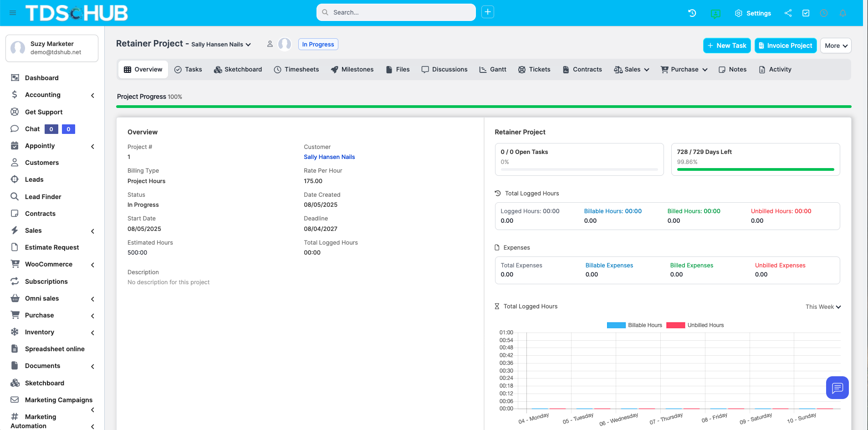Open the share icon in top bar
This screenshot has height=430, width=868.
click(788, 13)
